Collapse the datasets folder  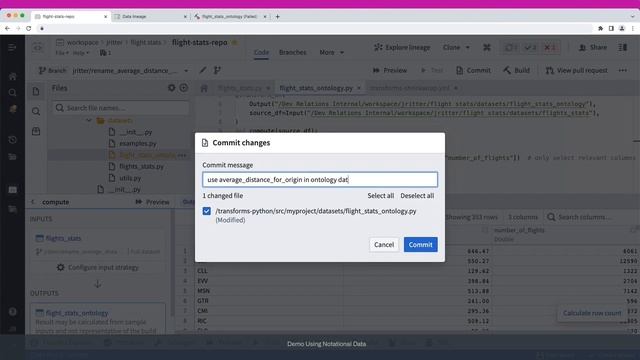pyautogui.click(x=89, y=120)
